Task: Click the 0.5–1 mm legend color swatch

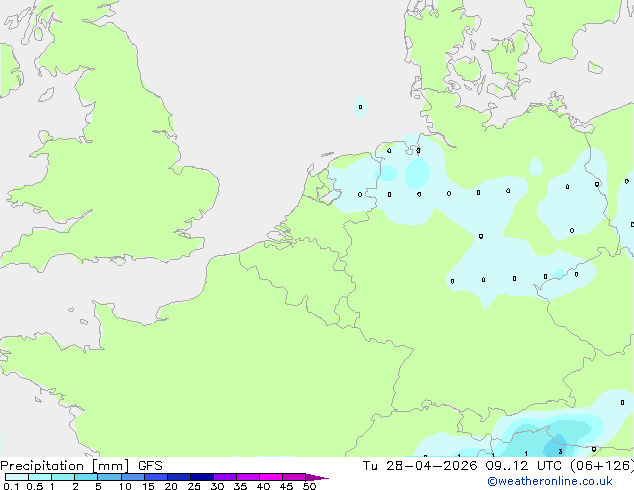Action: [x=40, y=477]
